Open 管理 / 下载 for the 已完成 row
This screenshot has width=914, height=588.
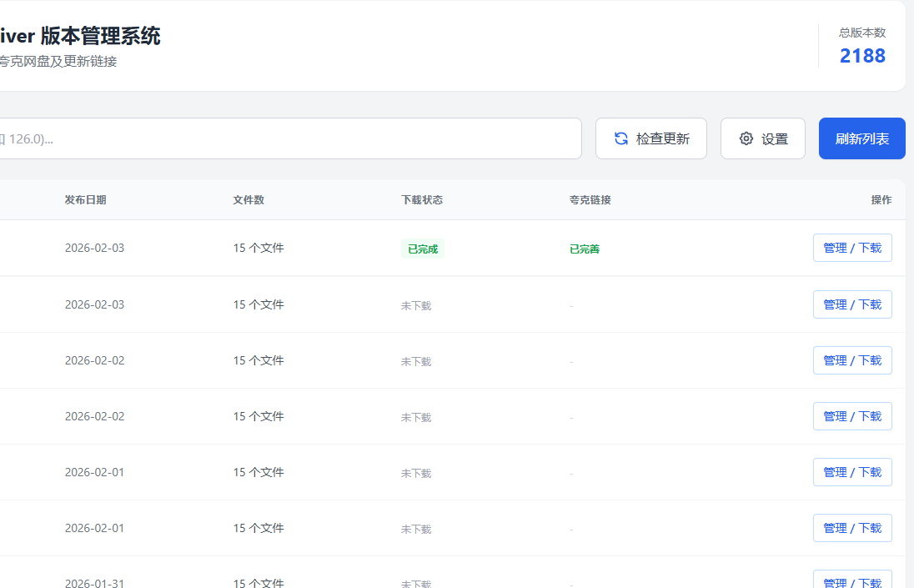click(x=852, y=248)
